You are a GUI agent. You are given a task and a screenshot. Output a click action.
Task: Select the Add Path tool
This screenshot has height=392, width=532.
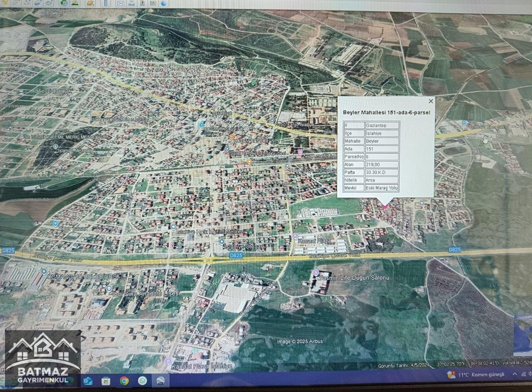click(27, 3)
